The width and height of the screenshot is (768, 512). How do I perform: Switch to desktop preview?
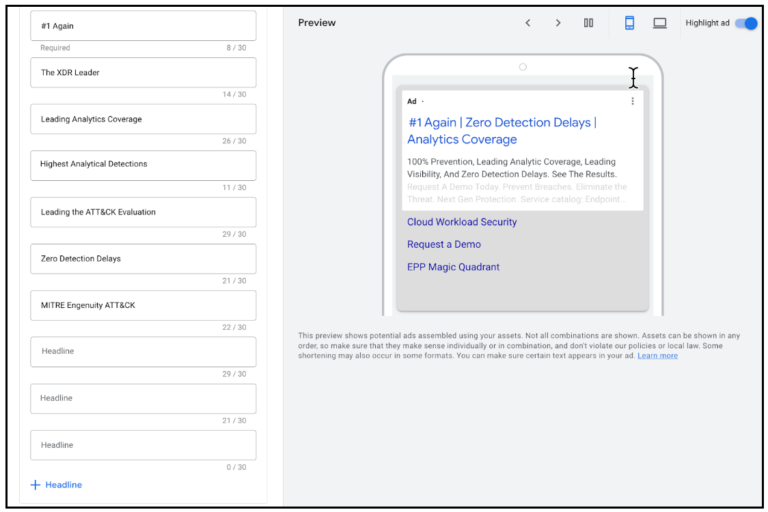click(660, 23)
